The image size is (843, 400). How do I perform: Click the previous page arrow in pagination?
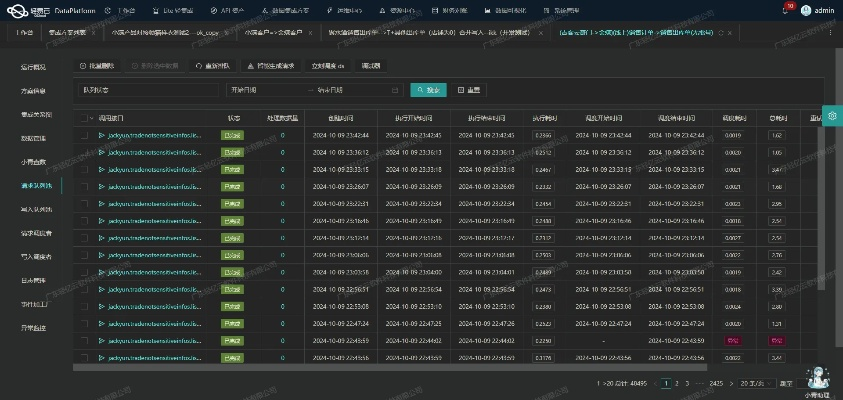coord(654,383)
